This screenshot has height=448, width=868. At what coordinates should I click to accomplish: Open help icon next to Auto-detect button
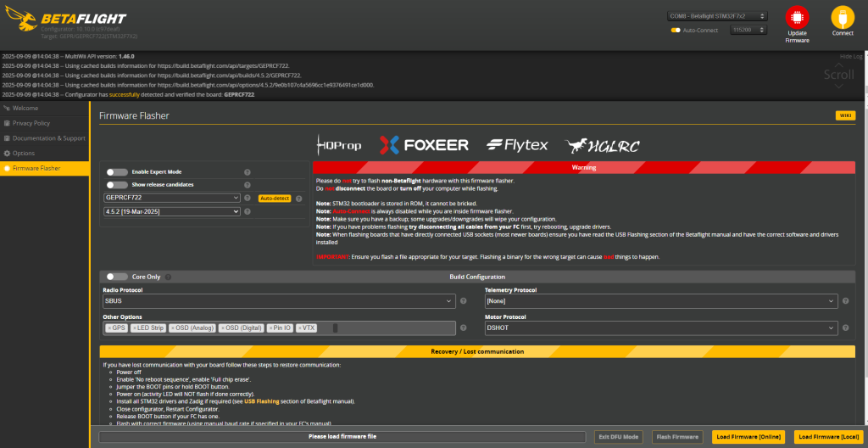coord(299,199)
